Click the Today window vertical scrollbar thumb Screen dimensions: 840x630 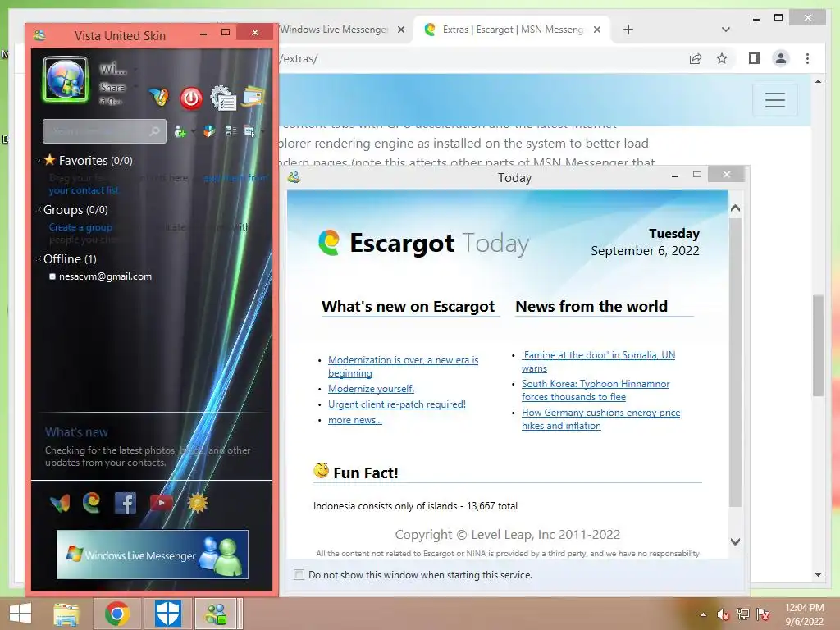coord(736,362)
